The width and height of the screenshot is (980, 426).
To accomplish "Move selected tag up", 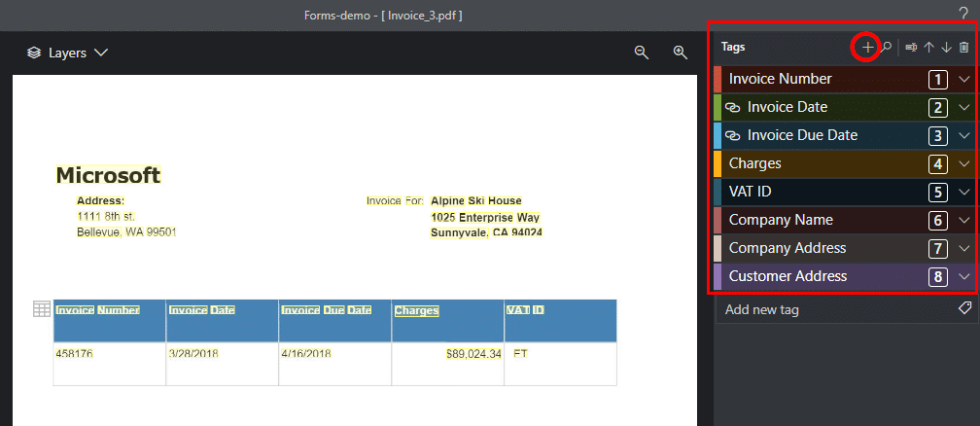I will (928, 47).
